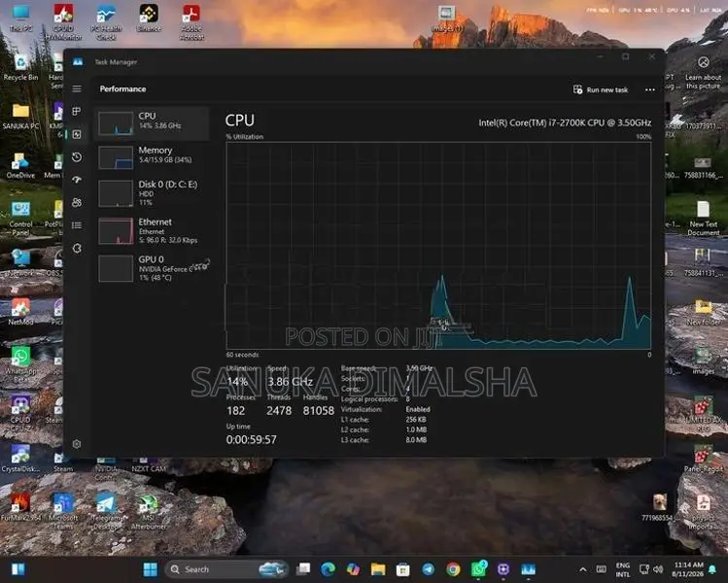Select the Performance page sidebar icon
The width and height of the screenshot is (728, 583).
pos(77,134)
